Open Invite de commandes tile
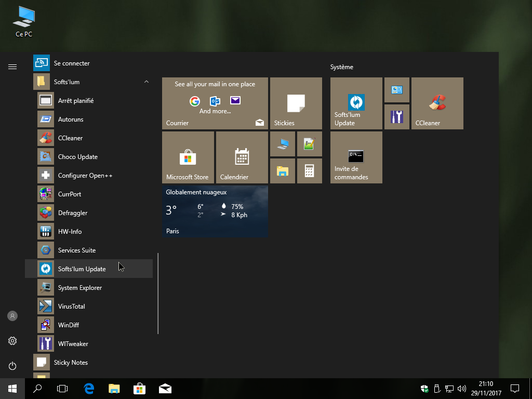The width and height of the screenshot is (532, 399). tap(356, 157)
